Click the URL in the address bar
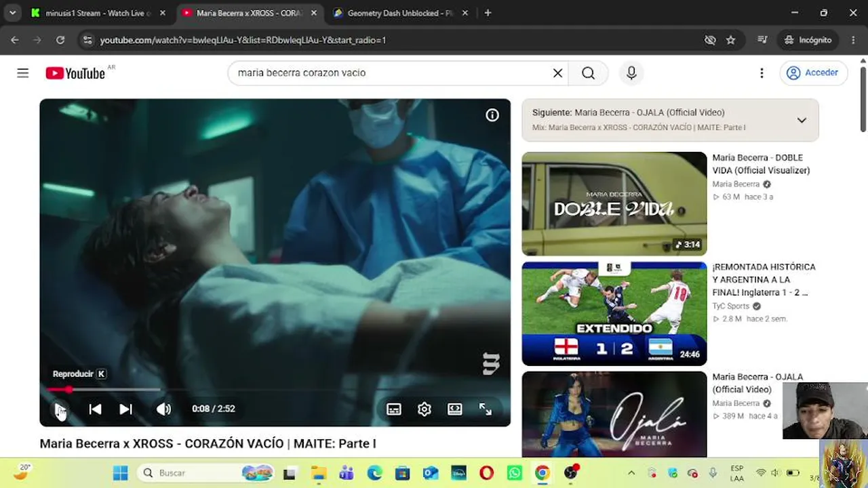This screenshot has height=488, width=868. point(243,40)
